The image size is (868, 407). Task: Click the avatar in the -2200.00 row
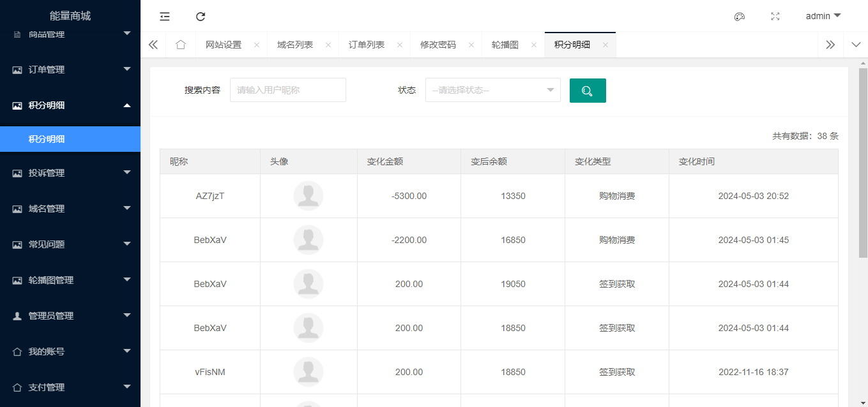pyautogui.click(x=308, y=240)
